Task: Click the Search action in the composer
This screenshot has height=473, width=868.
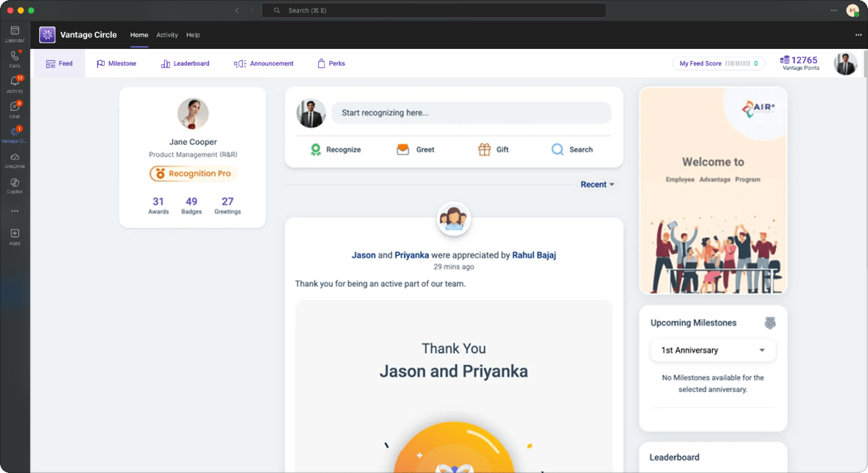Action: [x=572, y=149]
